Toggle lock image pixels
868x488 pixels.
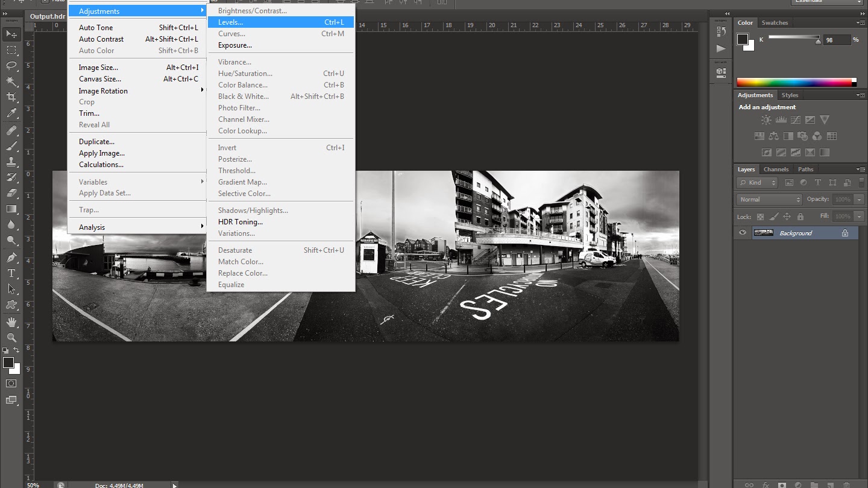pyautogui.click(x=773, y=217)
